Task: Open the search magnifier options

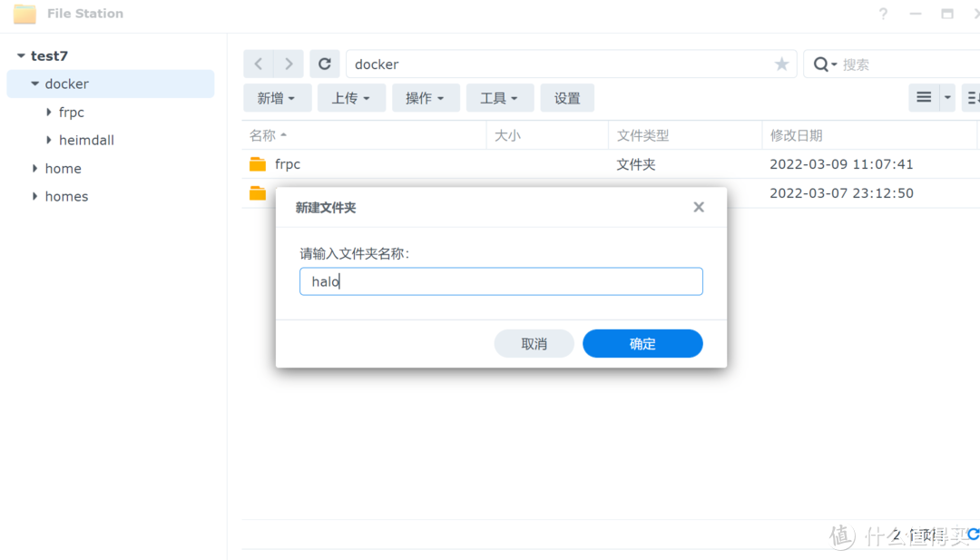Action: (x=825, y=64)
